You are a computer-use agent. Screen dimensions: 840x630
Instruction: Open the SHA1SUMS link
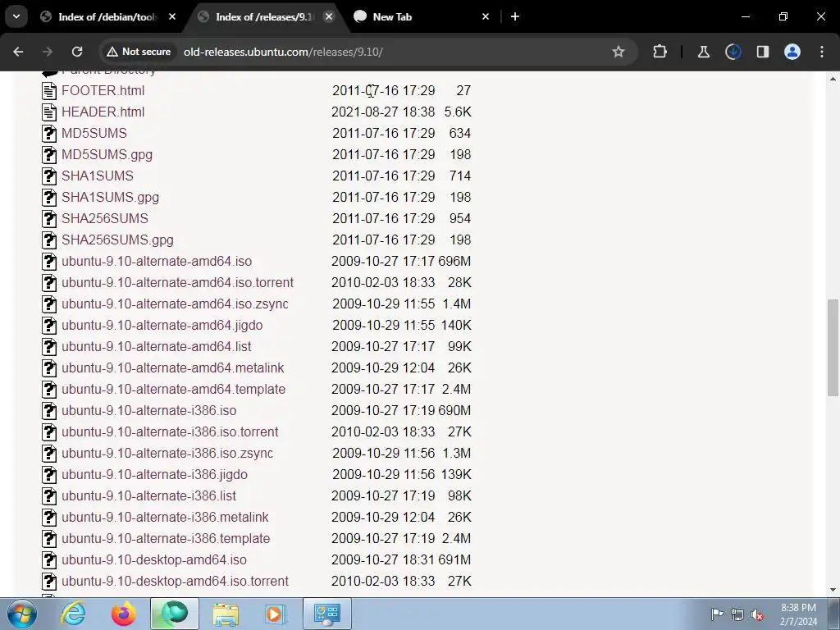[98, 176]
